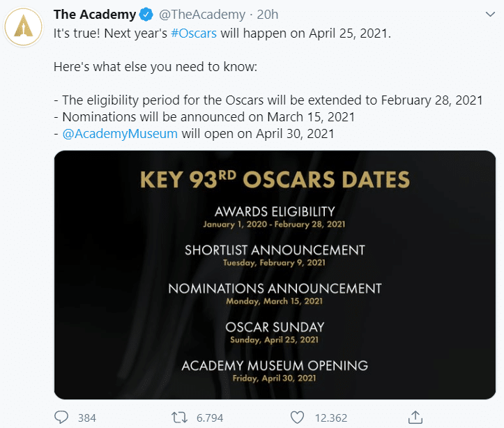
Task: Click the @TheAcademy handle
Action: click(201, 15)
